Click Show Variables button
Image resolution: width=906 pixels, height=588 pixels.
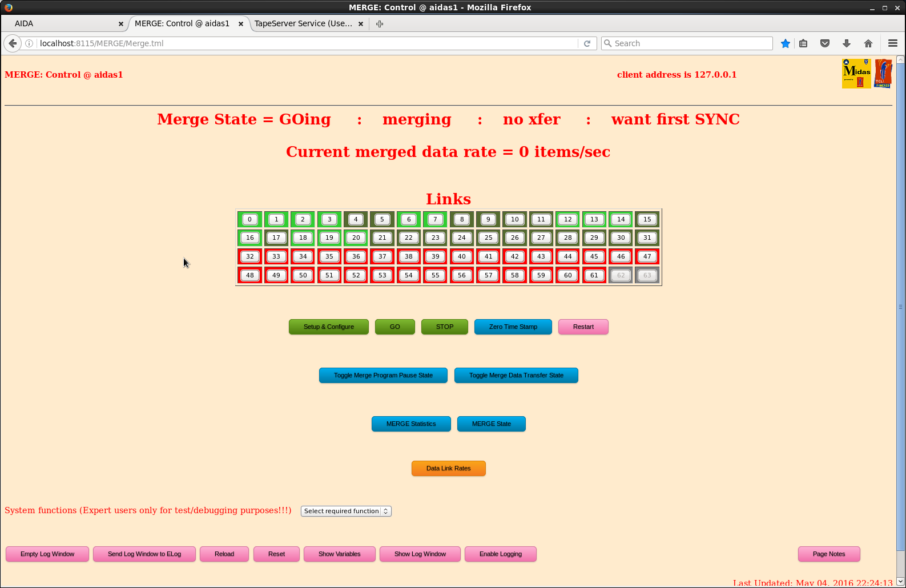[x=340, y=554]
